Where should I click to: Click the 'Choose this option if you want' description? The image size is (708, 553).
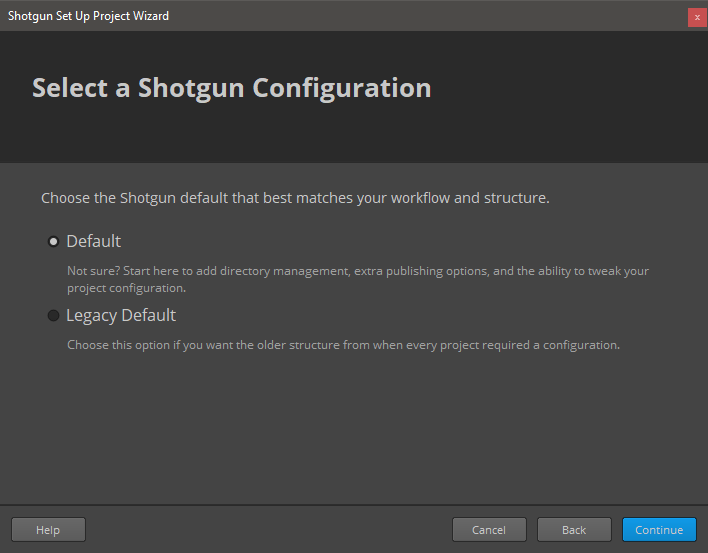pos(343,345)
